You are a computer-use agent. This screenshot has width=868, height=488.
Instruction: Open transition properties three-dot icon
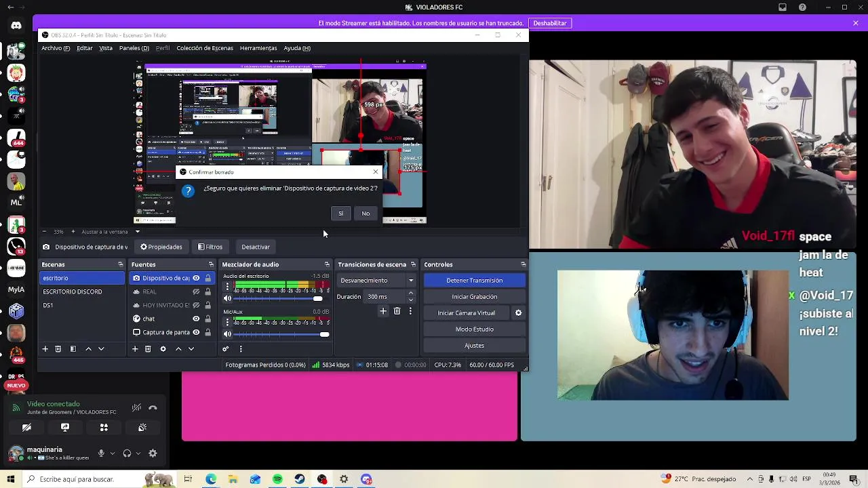[410, 311]
